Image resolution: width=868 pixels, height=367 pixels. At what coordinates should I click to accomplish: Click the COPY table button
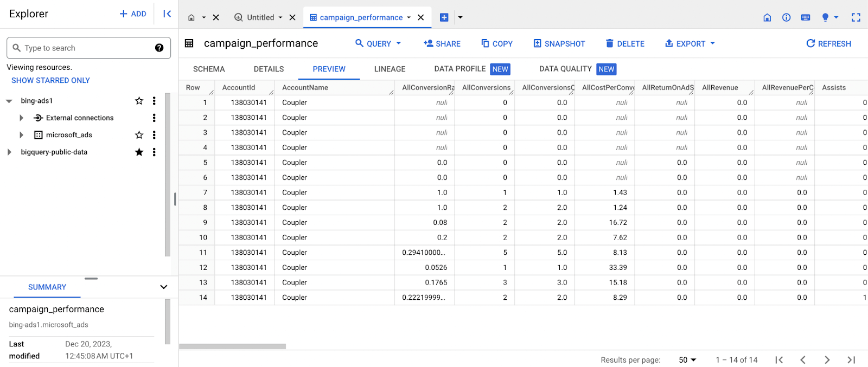point(497,43)
